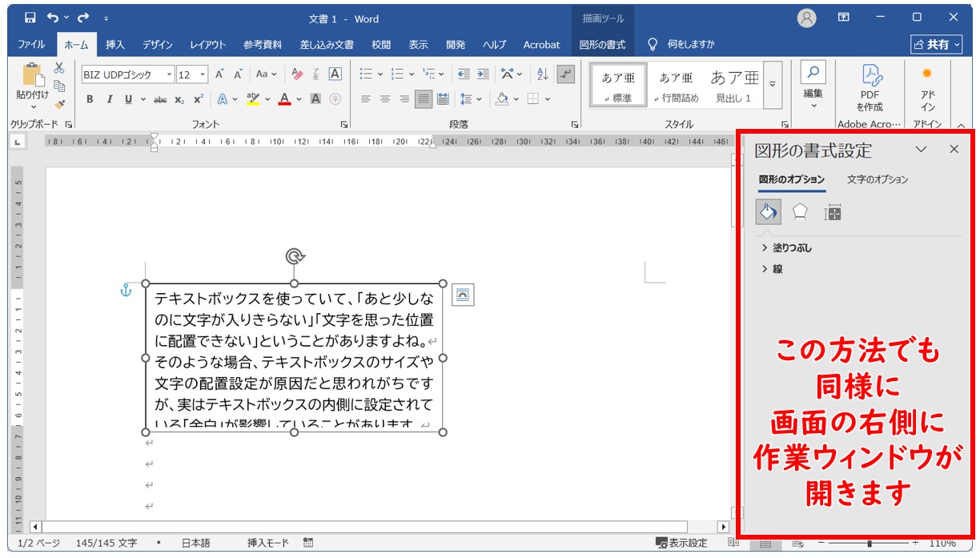
Task: Open layout and properties icon in format pane
Action: tap(833, 212)
